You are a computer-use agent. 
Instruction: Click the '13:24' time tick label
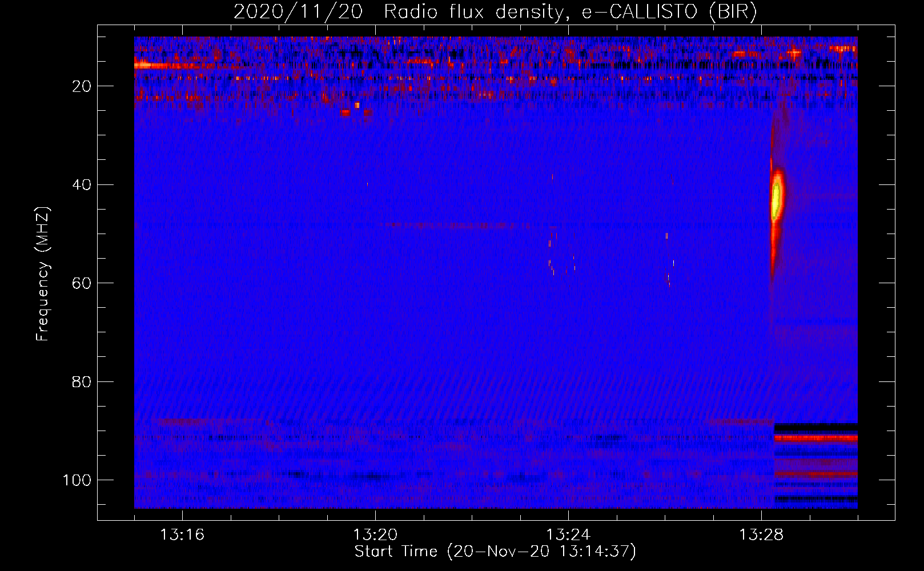pyautogui.click(x=568, y=535)
